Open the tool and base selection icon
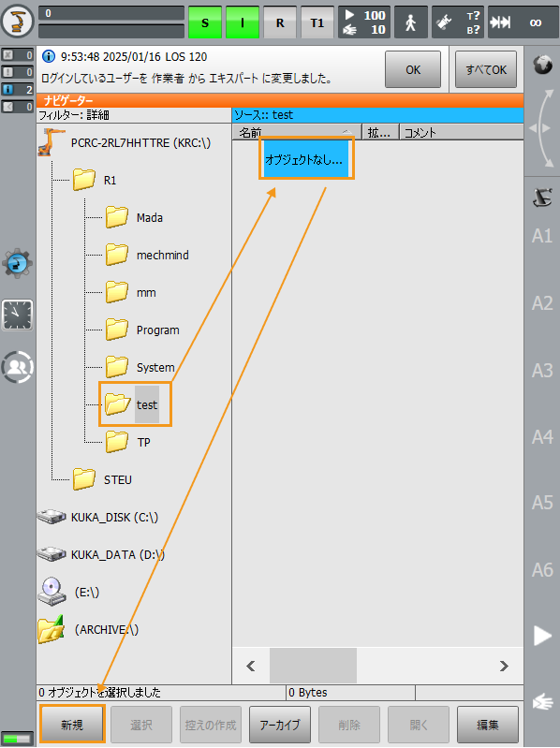560x748 pixels. pyautogui.click(x=458, y=22)
